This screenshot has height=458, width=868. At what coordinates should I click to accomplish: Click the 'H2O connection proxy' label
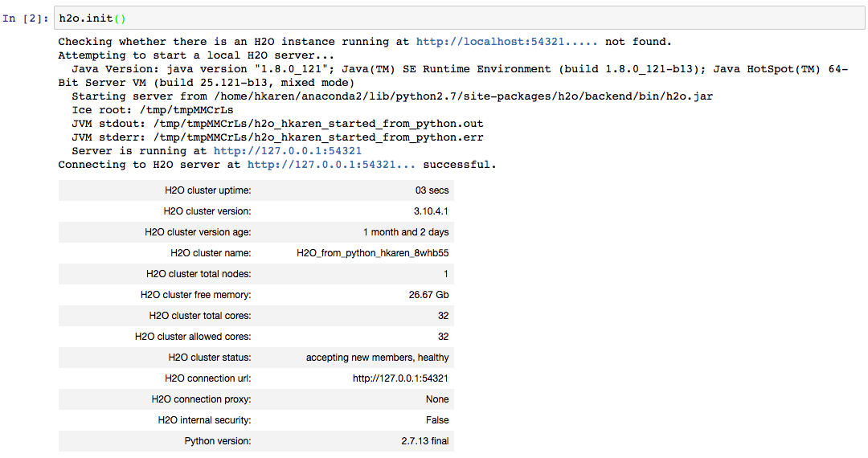click(201, 399)
